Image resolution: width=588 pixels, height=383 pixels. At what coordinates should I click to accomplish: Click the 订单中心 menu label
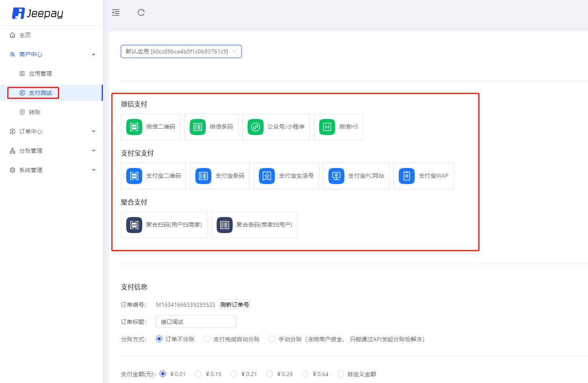(31, 131)
